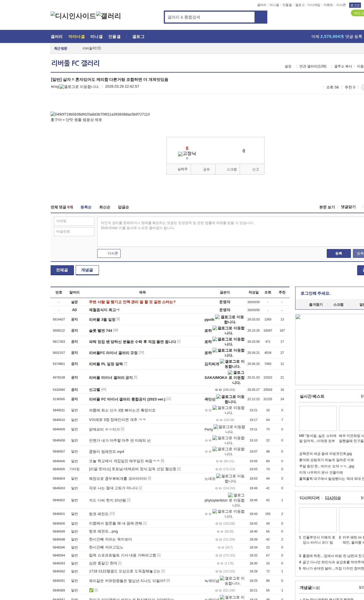
Task: Click the gallog icon beside ppolk
Action: point(217,317)
